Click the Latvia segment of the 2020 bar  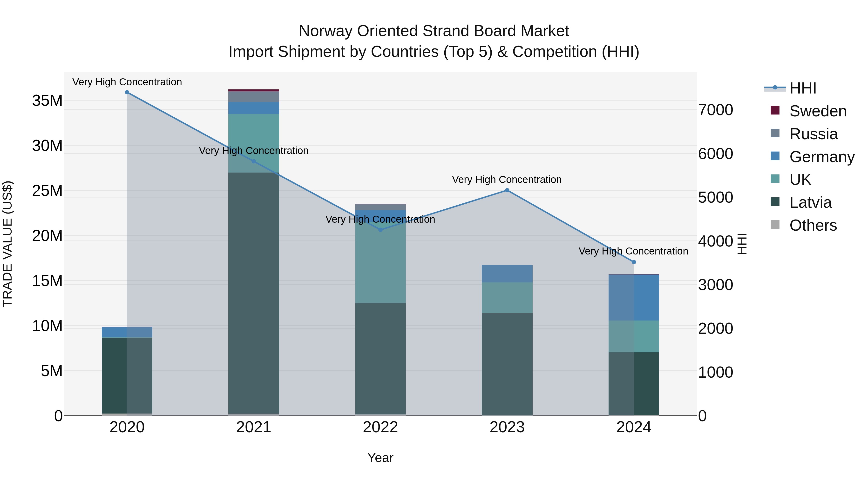[x=127, y=375]
